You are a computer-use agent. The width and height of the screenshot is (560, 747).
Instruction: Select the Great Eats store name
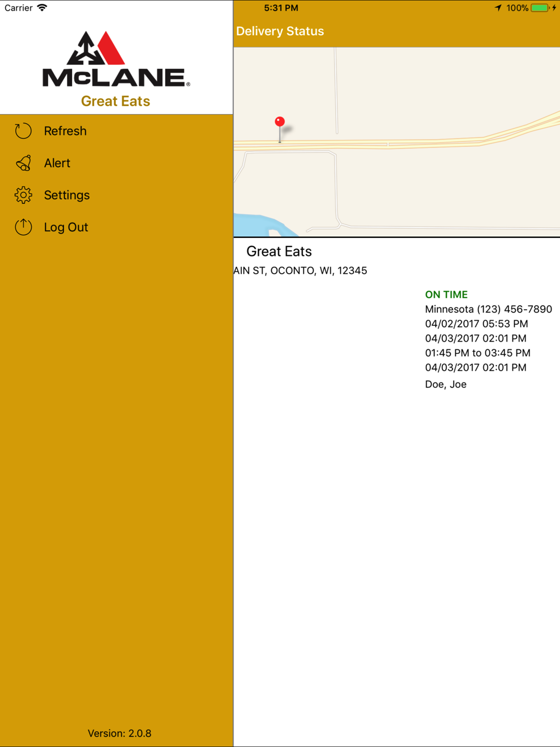(279, 251)
